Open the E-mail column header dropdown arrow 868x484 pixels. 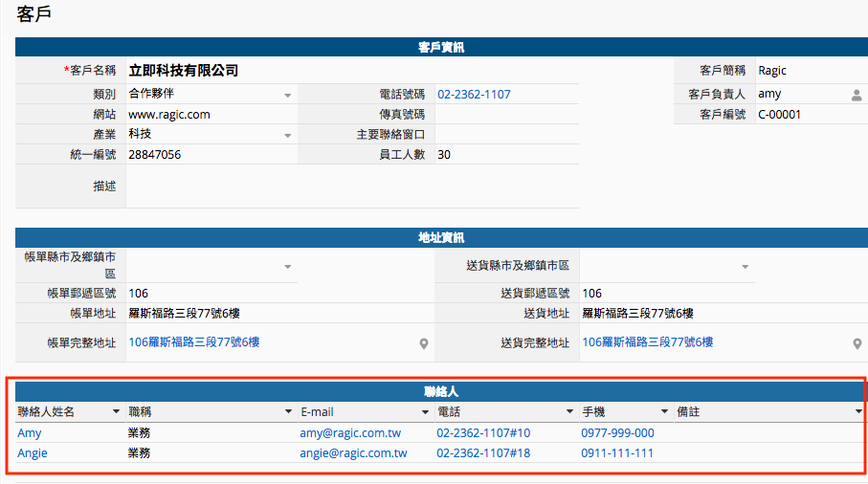coord(425,412)
